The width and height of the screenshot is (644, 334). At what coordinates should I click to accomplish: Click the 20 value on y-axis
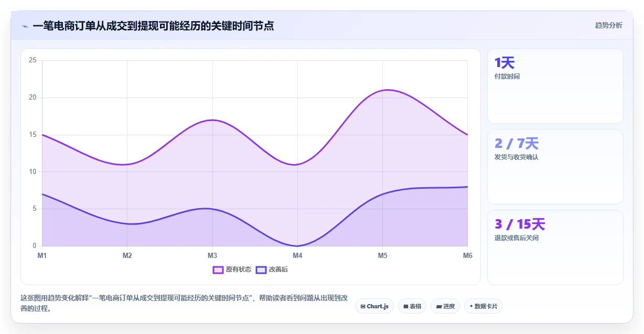33,98
